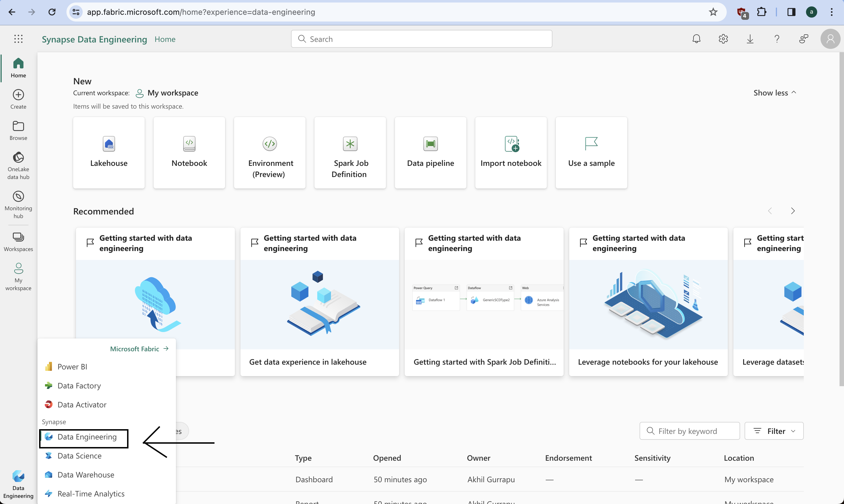
Task: Sort by the Sensitivity column header
Action: tap(652, 458)
